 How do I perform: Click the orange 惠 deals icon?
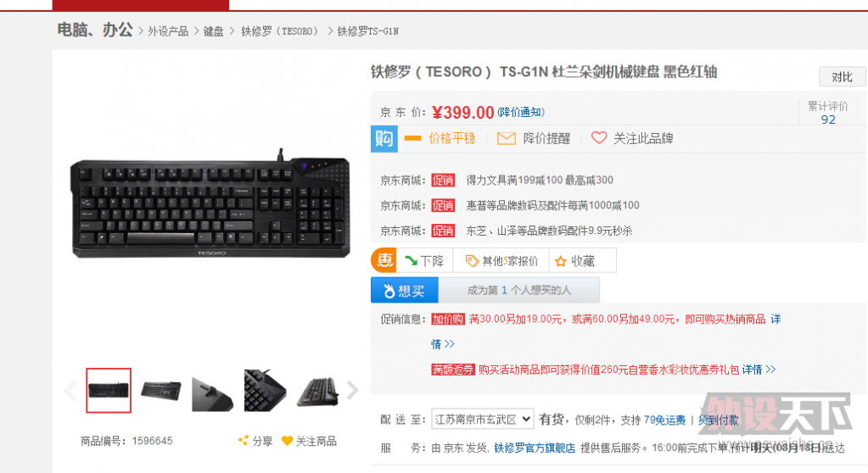coord(384,260)
